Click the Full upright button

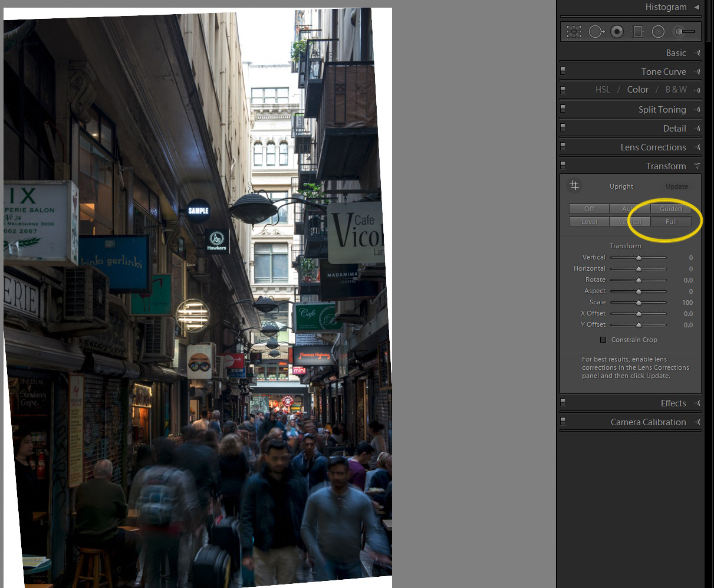[x=671, y=222]
